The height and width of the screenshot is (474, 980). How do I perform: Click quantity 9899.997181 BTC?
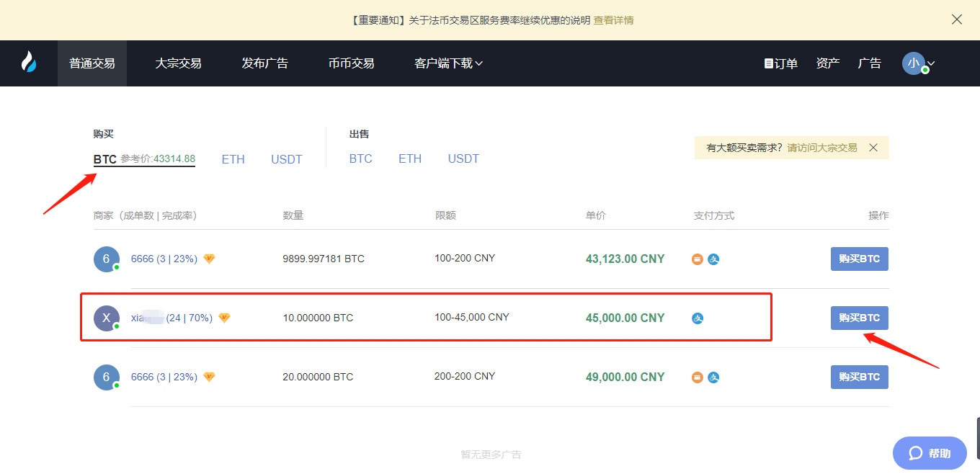[x=324, y=259]
